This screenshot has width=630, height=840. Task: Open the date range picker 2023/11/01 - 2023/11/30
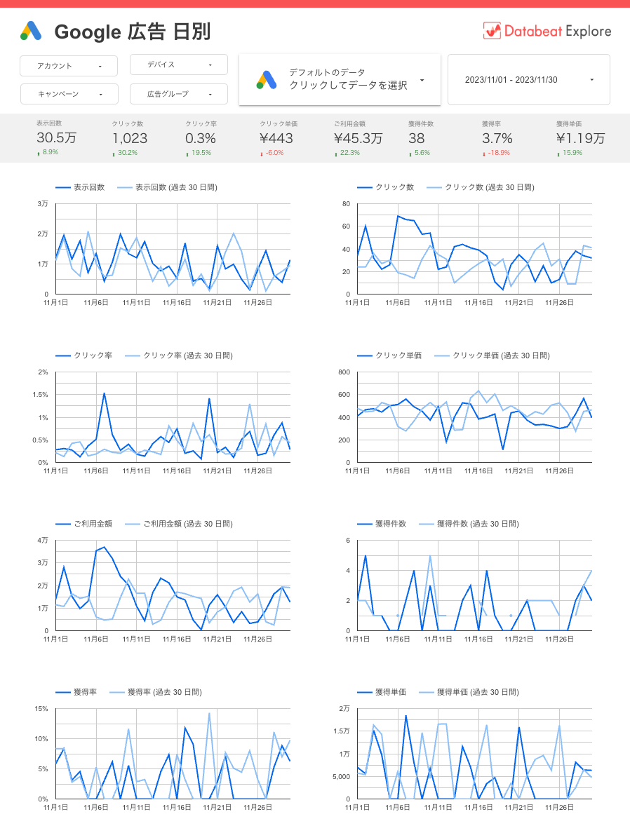(x=528, y=80)
